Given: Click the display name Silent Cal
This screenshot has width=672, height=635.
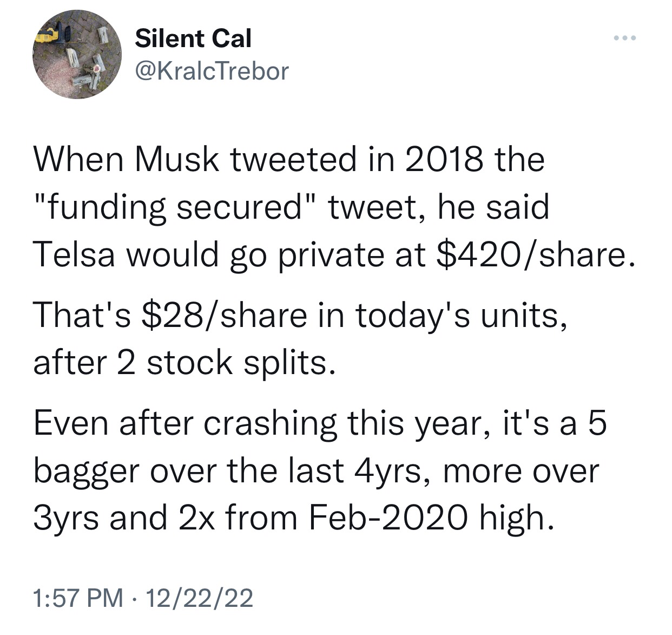Looking at the screenshot, I should pyautogui.click(x=193, y=38).
